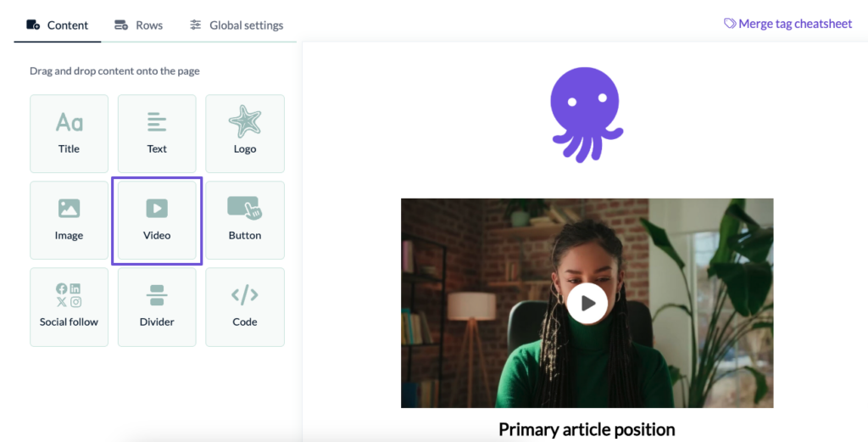868x442 pixels.
Task: Click the drag and drop instruction text
Action: click(114, 71)
